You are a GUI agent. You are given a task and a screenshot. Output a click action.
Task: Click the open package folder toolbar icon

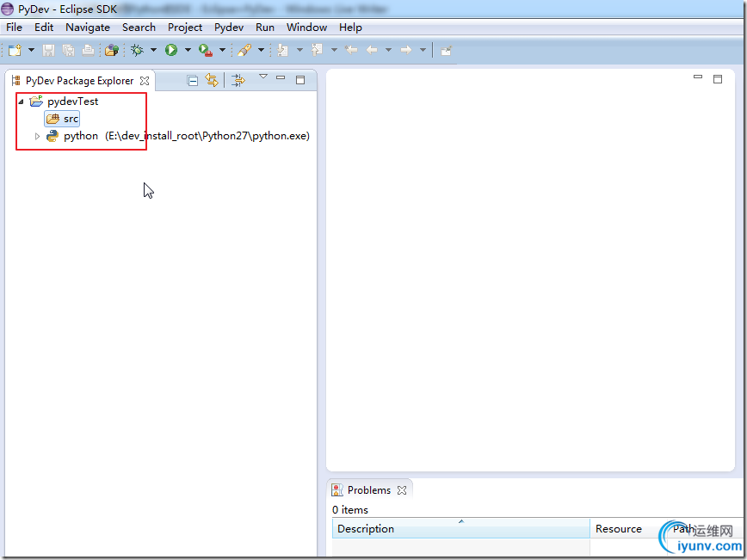[112, 50]
